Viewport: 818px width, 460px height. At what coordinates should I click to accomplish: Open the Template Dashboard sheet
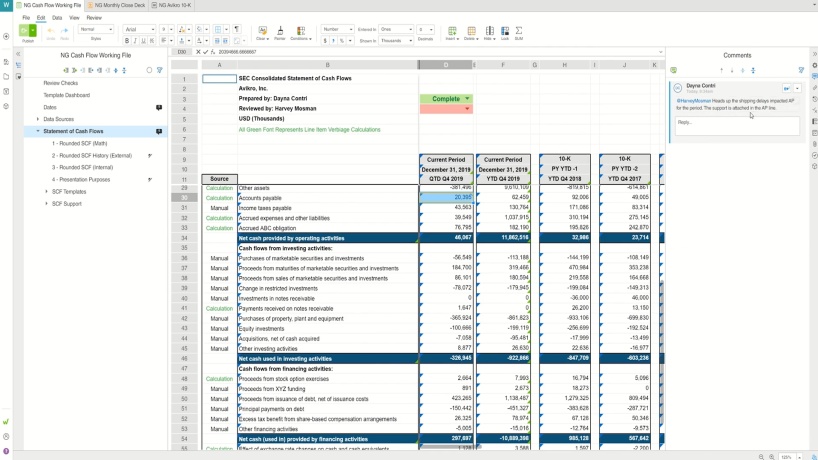click(x=66, y=95)
